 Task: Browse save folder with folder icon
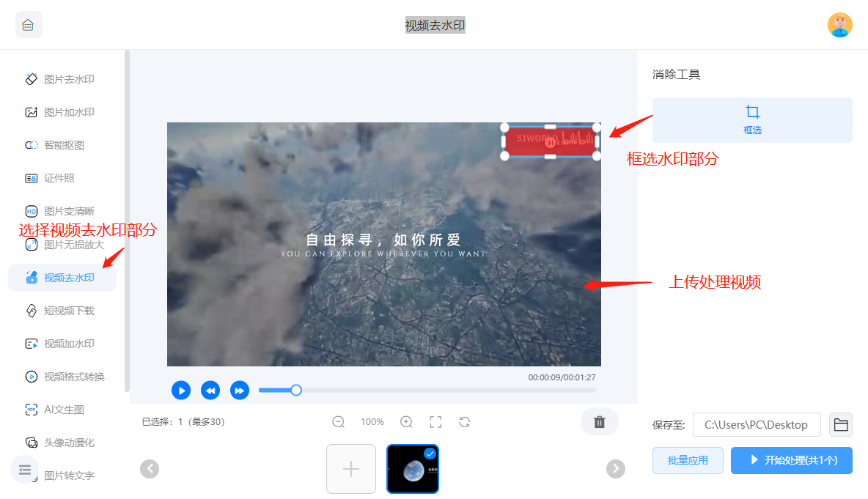pyautogui.click(x=841, y=424)
